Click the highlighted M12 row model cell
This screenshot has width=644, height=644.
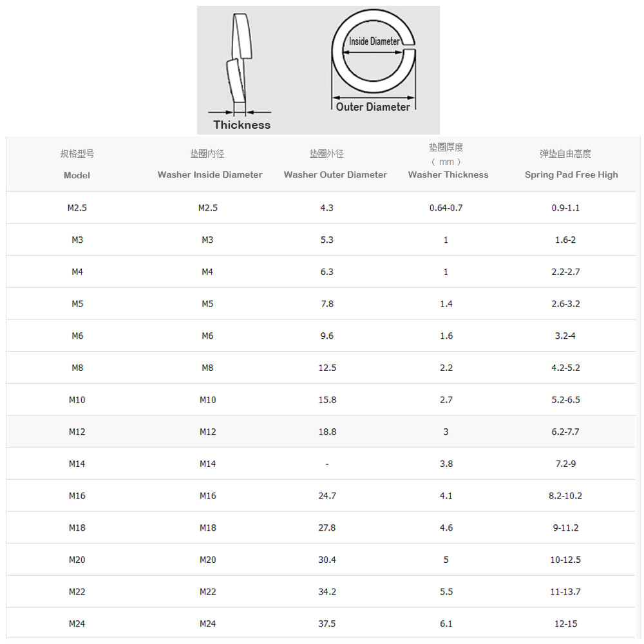tap(77, 432)
